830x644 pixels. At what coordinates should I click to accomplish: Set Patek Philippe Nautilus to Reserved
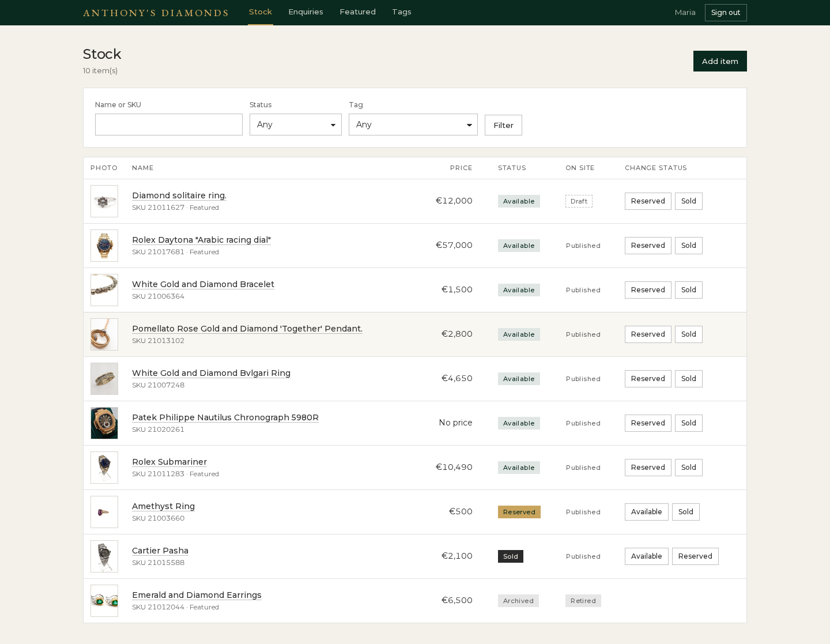coord(648,423)
